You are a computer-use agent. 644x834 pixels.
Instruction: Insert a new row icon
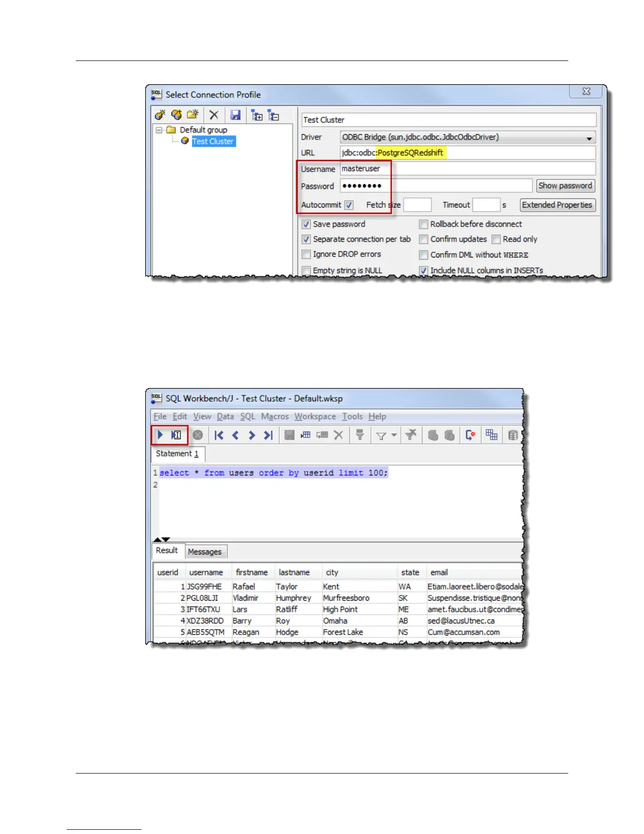[x=306, y=435]
